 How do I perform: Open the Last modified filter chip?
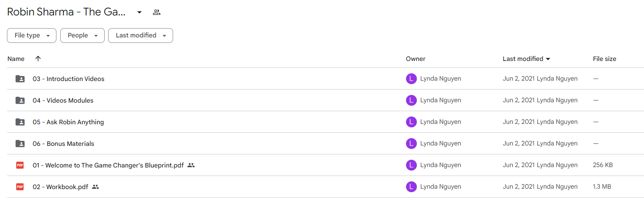point(141,36)
